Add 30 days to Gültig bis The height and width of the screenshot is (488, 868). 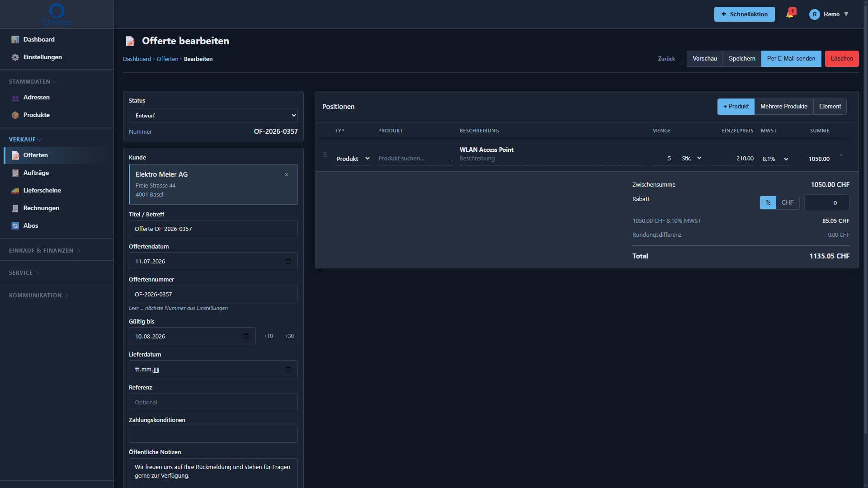[x=289, y=336]
